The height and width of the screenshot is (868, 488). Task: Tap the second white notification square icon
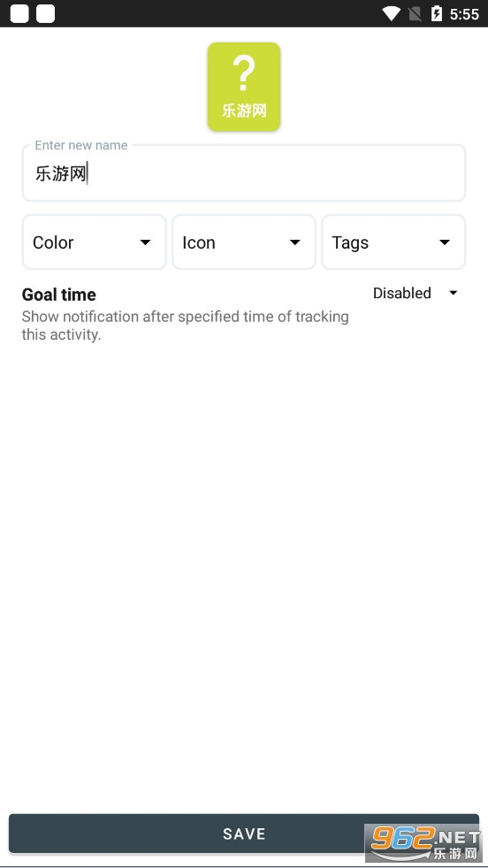point(45,14)
